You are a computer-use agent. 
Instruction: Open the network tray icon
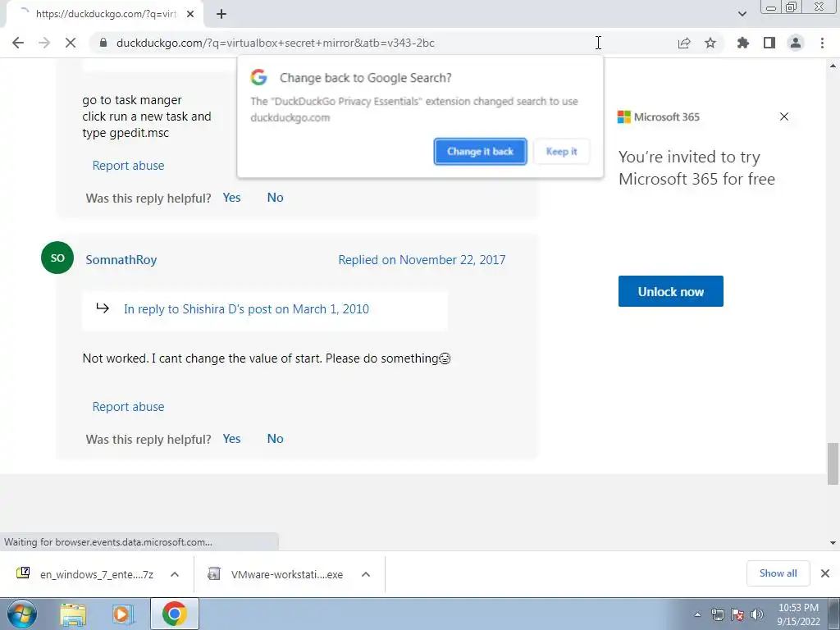[718, 615]
